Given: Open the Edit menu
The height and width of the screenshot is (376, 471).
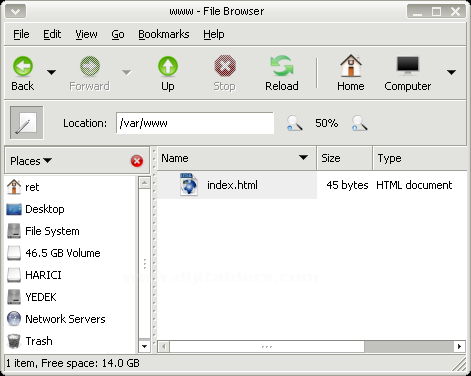Looking at the screenshot, I should coord(52,34).
